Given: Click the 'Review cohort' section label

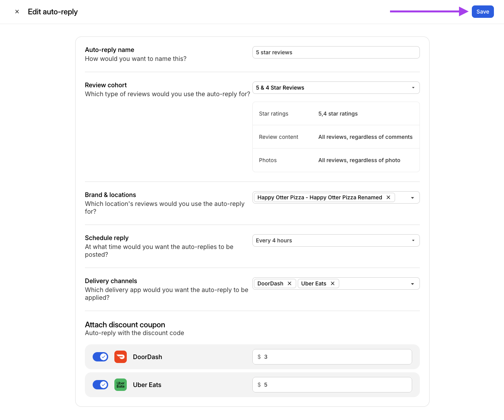Looking at the screenshot, I should point(106,85).
